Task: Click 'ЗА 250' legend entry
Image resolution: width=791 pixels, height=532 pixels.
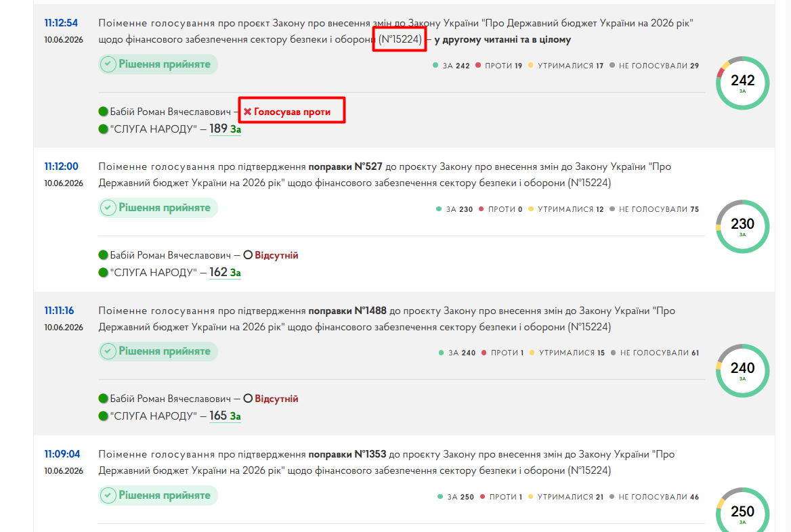Action: 456,497
